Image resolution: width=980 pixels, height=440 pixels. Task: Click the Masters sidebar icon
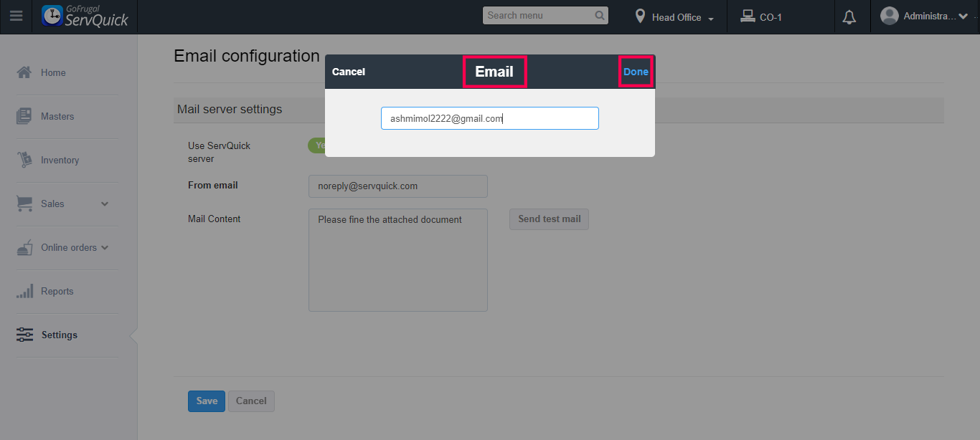point(24,116)
